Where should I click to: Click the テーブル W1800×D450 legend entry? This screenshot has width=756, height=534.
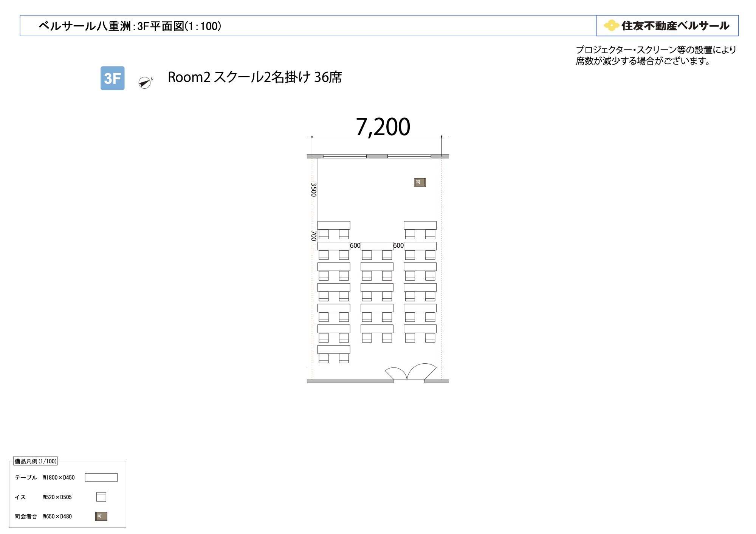coord(45,477)
